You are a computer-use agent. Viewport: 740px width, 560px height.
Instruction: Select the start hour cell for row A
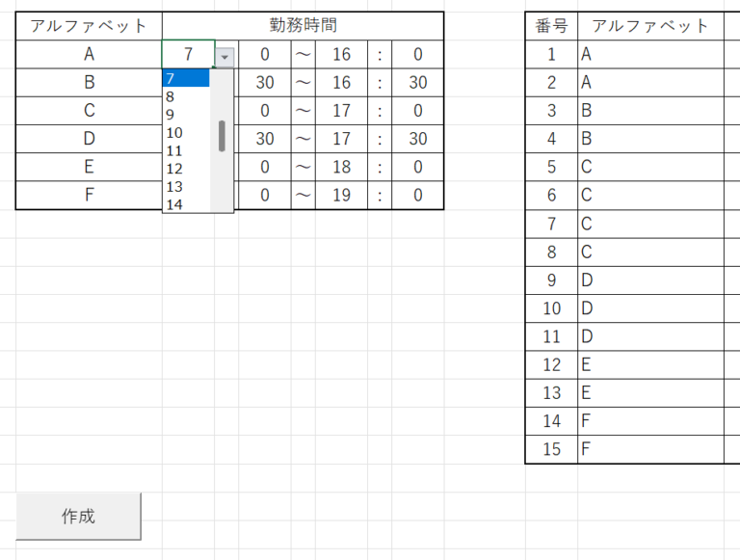tap(188, 55)
